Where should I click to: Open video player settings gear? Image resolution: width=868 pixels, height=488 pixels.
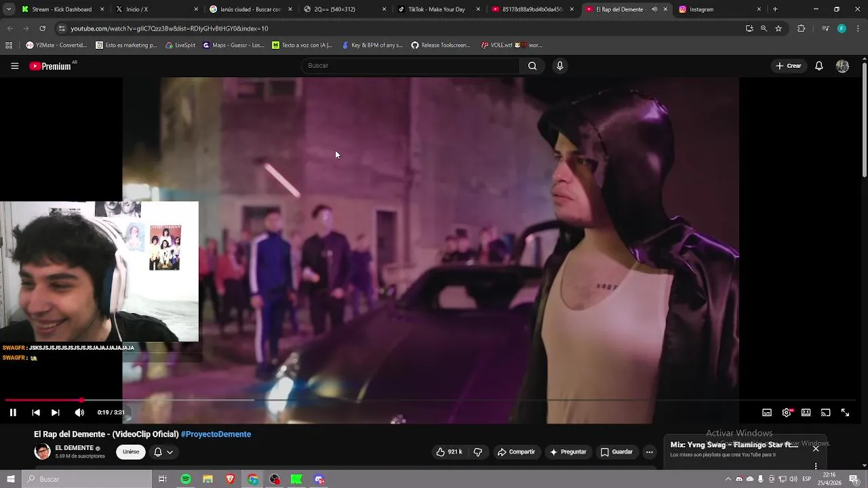pos(787,412)
